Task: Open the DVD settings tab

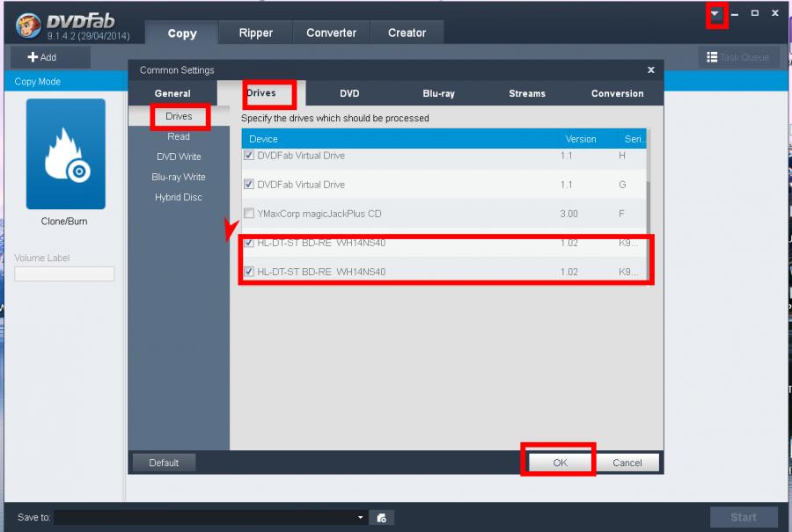Action: [x=349, y=93]
